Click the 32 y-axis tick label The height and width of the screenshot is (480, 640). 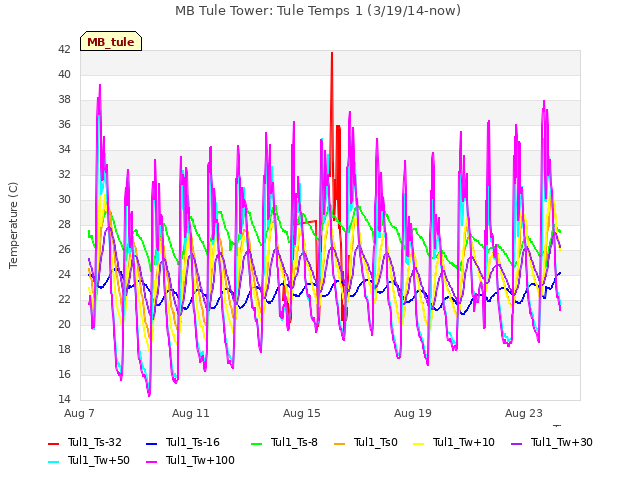64,174
